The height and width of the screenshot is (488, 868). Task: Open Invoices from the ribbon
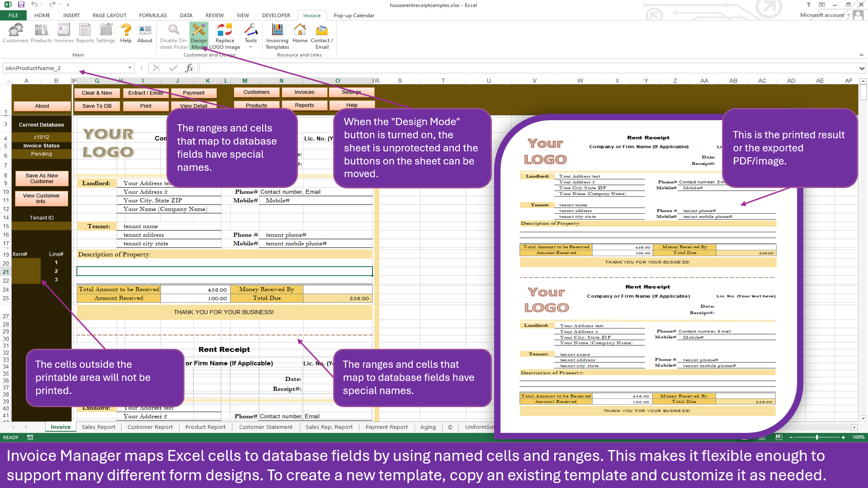tap(64, 34)
